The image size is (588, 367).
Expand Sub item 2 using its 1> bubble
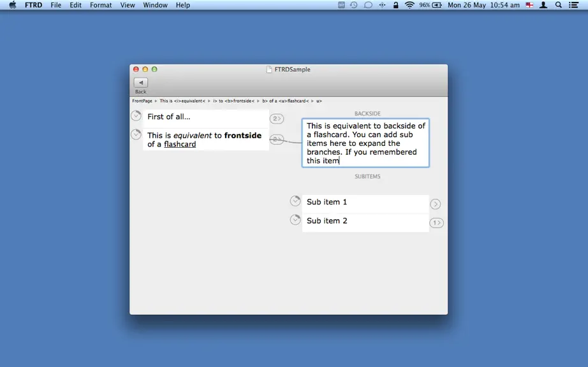pyautogui.click(x=436, y=223)
